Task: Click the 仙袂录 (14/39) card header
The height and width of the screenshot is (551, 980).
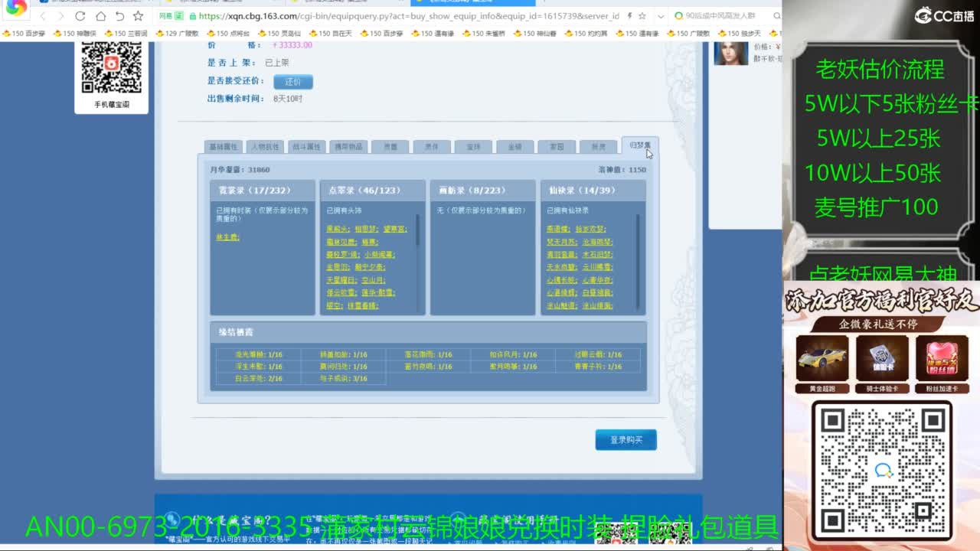Action: [593, 190]
